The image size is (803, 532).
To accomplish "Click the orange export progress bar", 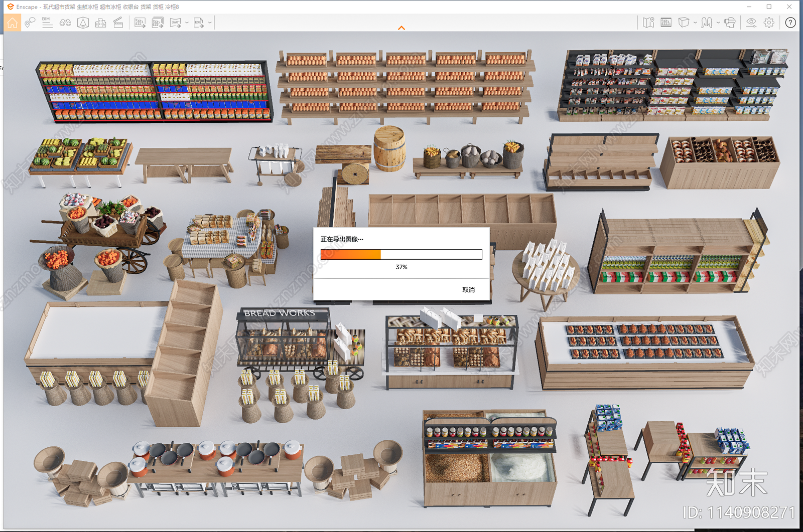I will [401, 254].
